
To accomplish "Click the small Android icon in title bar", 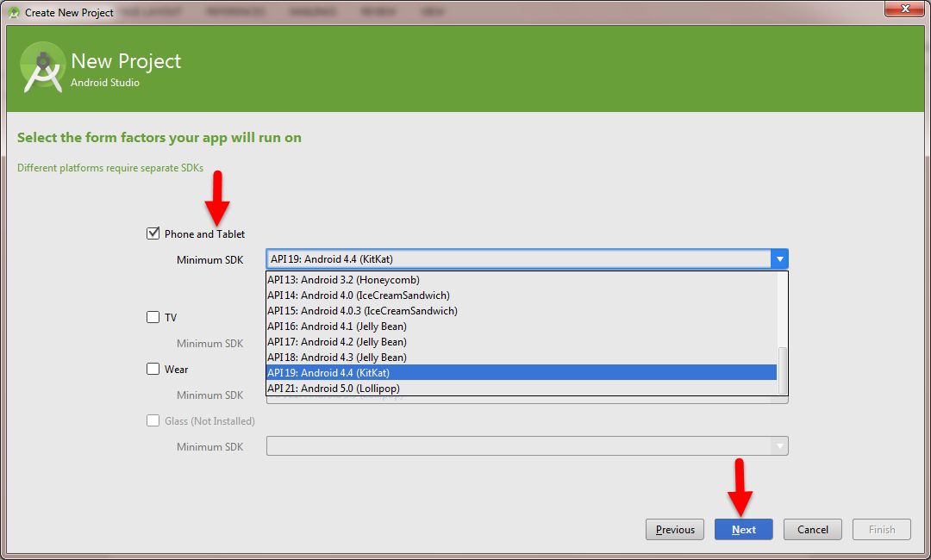I will coord(14,12).
